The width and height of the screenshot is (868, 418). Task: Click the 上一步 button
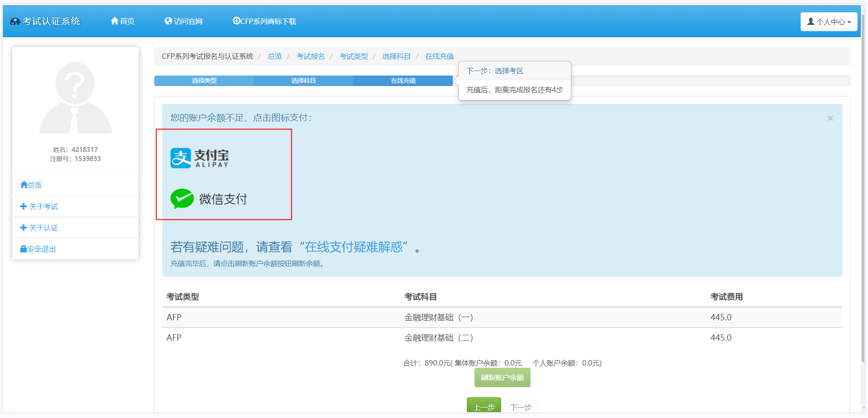(484, 406)
